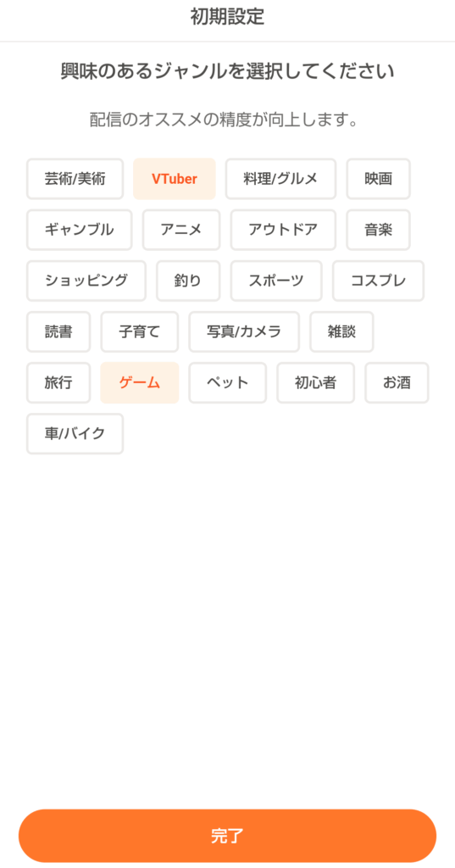Select the 車/バイク genre
The height and width of the screenshot is (868, 455).
coord(75,433)
